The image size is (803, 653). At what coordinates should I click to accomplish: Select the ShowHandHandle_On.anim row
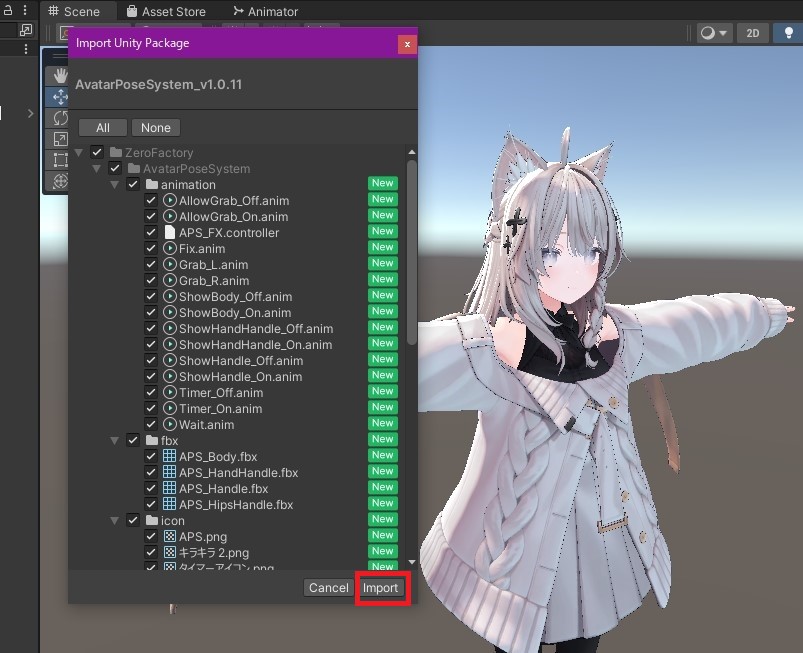[237, 344]
